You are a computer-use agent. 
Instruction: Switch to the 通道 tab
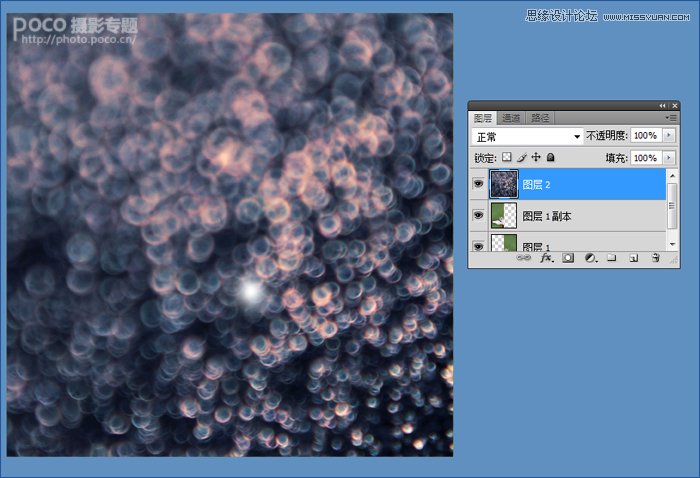coord(511,118)
